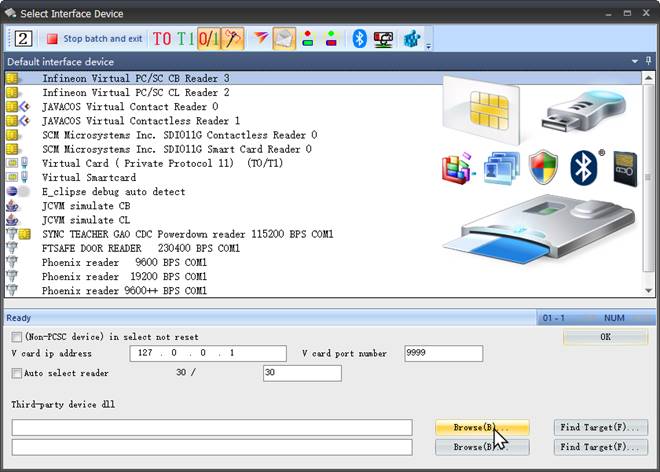The height and width of the screenshot is (472, 660).
Task: Click the T0 protocol toolbar icon
Action: 162,39
